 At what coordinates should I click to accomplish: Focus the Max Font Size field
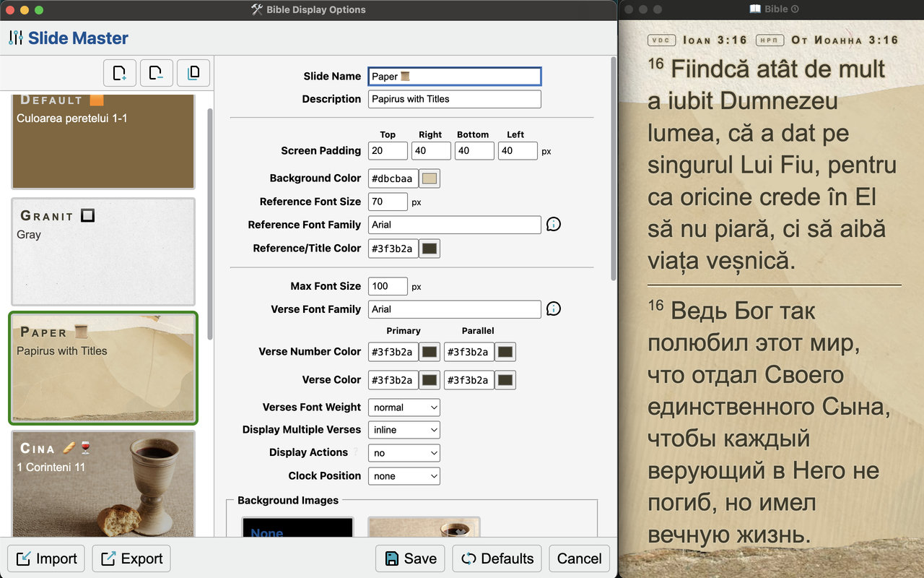(388, 286)
